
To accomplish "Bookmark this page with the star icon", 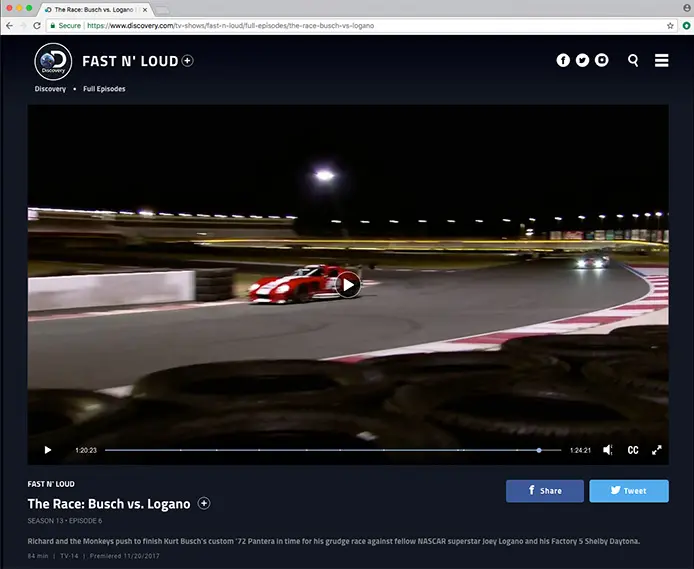I will click(x=670, y=26).
